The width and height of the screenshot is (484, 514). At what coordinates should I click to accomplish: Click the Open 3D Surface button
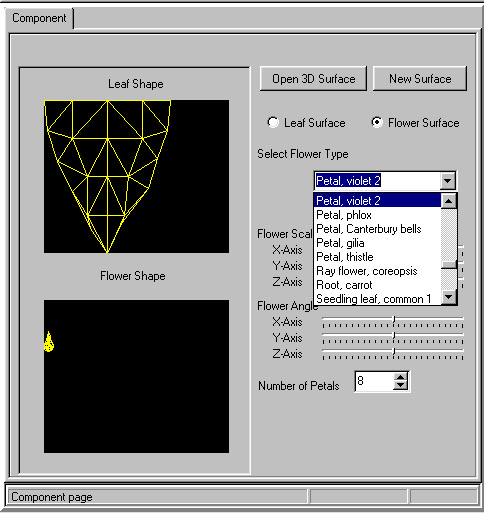(313, 79)
